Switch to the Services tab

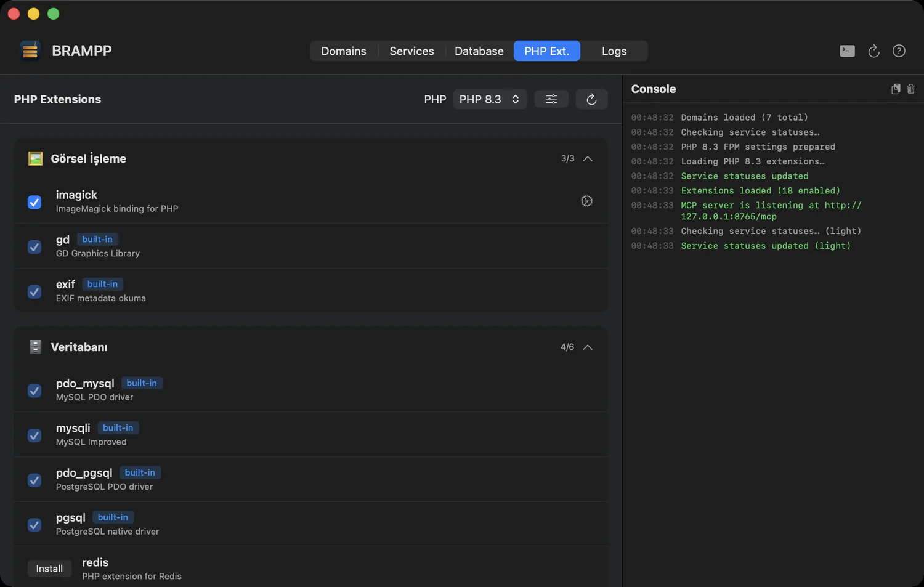[411, 51]
